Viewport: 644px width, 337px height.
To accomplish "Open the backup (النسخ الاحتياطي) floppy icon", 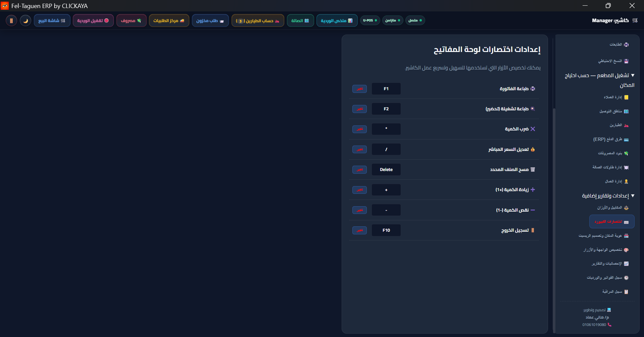I will click(x=626, y=61).
